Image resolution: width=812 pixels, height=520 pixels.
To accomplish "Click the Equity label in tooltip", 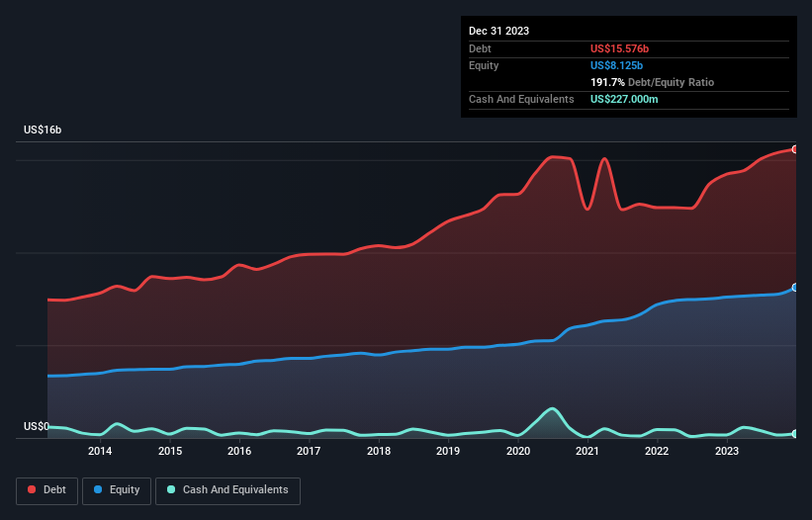I will pyautogui.click(x=484, y=65).
